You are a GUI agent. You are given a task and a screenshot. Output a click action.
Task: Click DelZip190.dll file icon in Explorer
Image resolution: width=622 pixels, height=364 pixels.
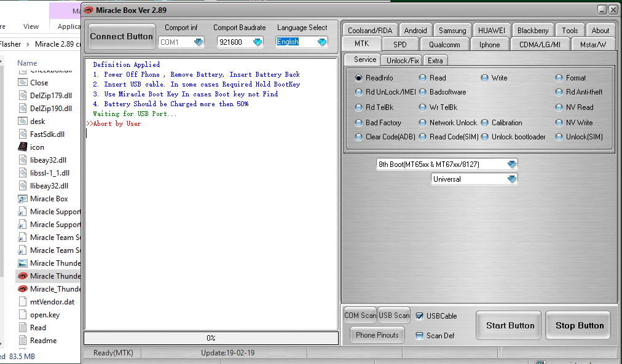coord(23,109)
